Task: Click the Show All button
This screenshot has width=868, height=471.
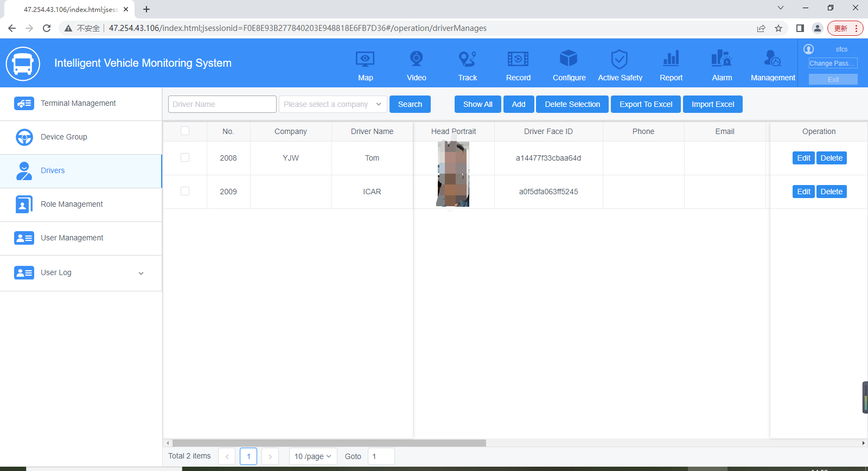Action: pyautogui.click(x=478, y=104)
